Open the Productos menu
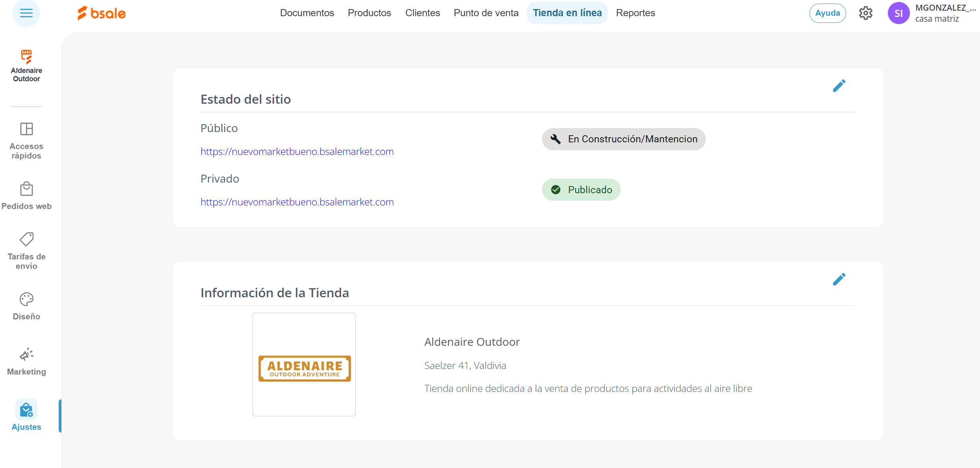This screenshot has height=468, width=980. [x=369, y=13]
